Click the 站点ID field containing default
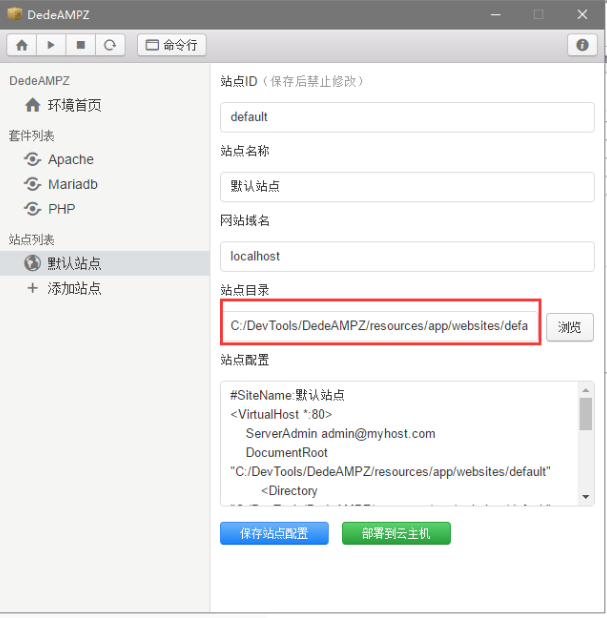 (x=407, y=117)
